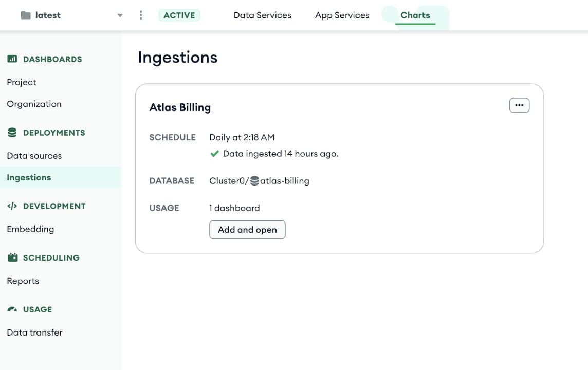Image resolution: width=588 pixels, height=370 pixels.
Task: Switch to the Data Services tab
Action: coord(262,15)
